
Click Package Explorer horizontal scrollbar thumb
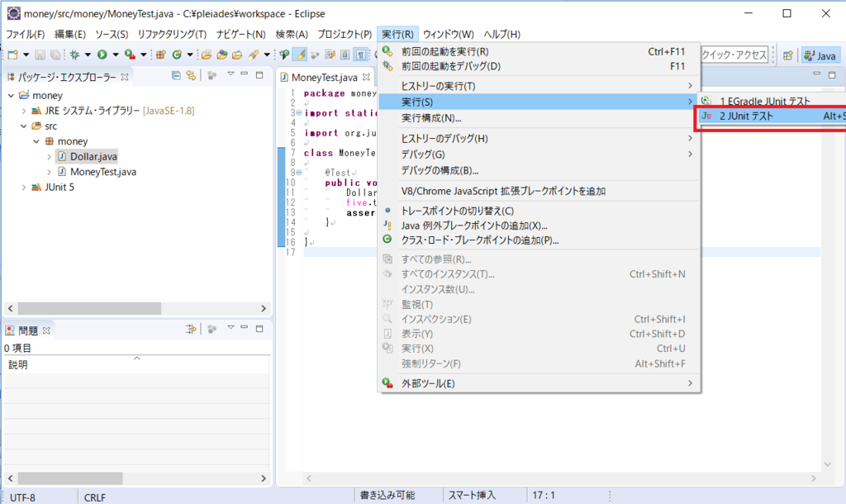[x=89, y=308]
